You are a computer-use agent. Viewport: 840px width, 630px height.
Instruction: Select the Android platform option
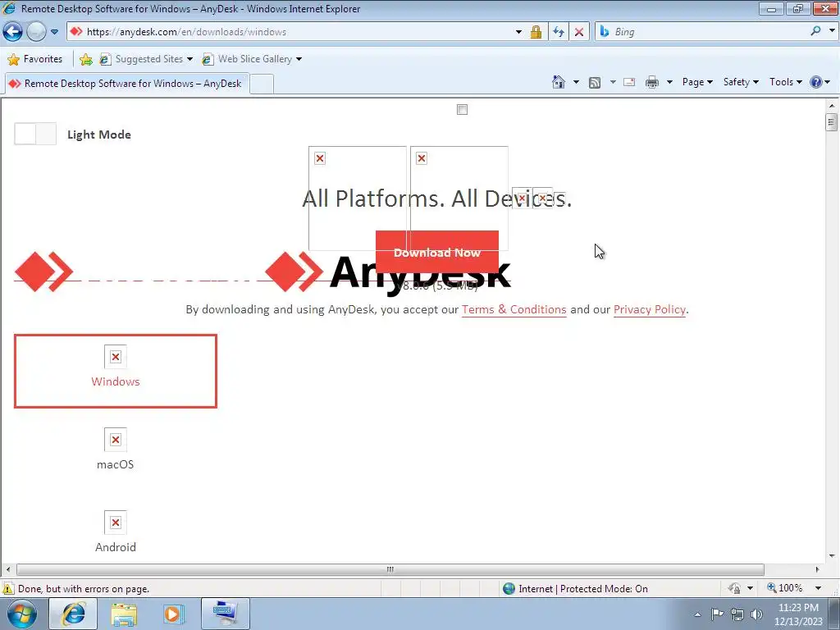(x=115, y=547)
